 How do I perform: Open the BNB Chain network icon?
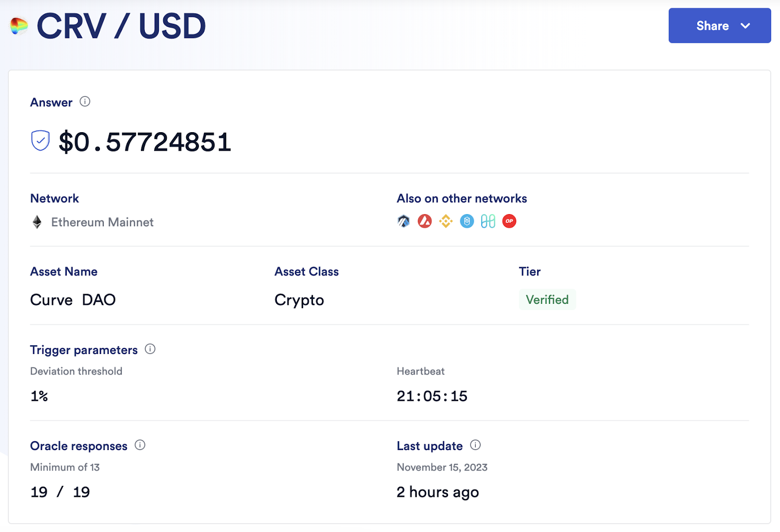coord(446,221)
